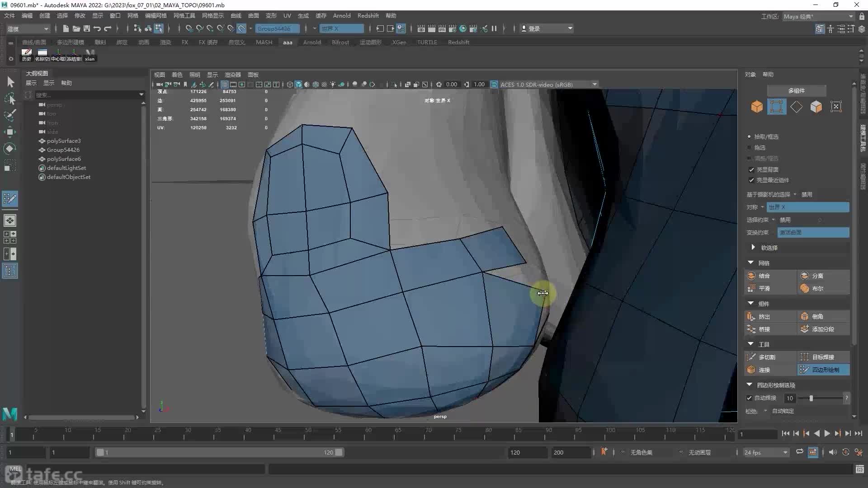
Task: Click the 倒角 (Bevel) tool
Action: point(823,317)
